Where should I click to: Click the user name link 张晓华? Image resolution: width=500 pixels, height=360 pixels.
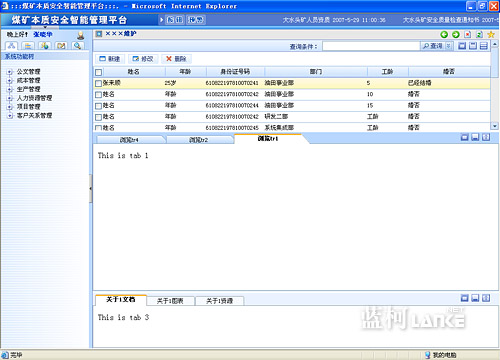point(43,34)
